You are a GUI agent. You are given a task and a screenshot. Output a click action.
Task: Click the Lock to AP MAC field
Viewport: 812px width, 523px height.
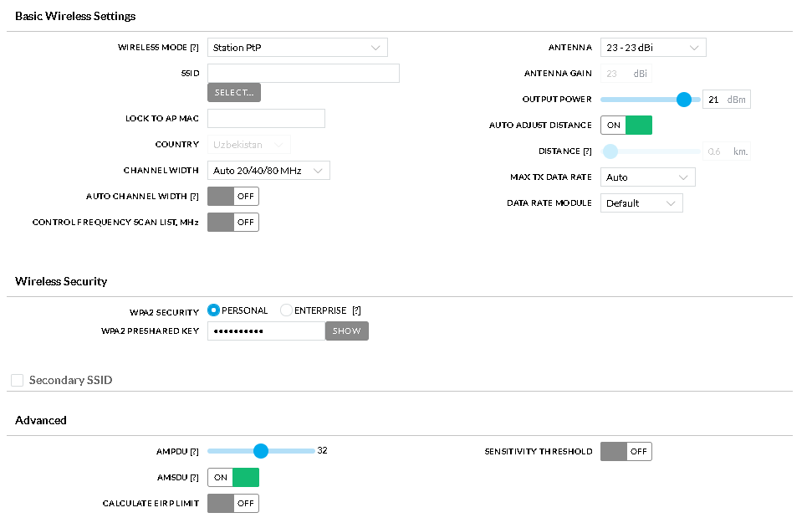266,119
